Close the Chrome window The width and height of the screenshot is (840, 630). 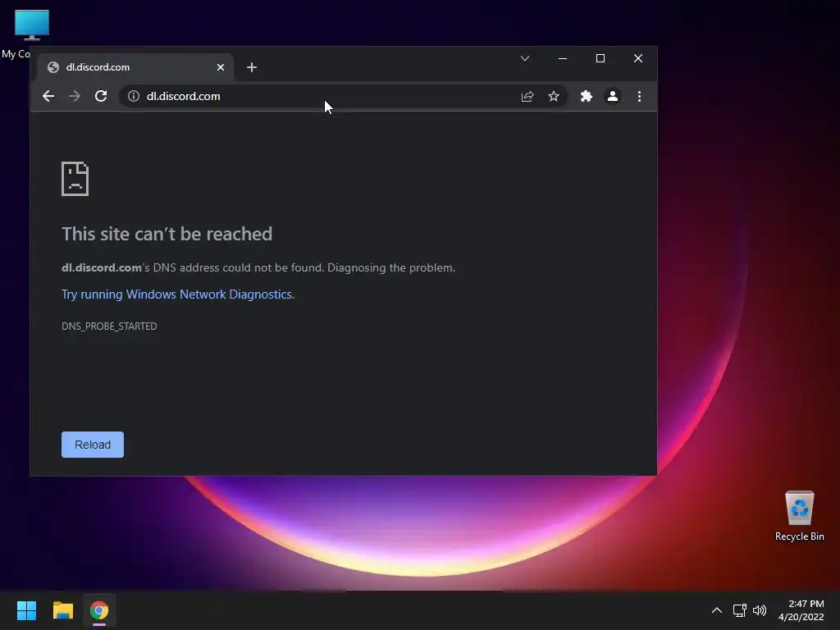point(638,58)
